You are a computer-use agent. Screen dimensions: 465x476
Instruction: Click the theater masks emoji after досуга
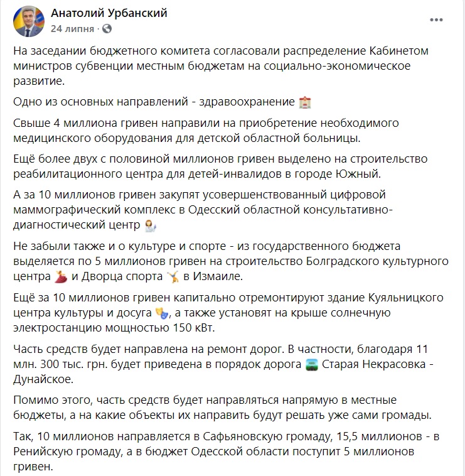click(x=162, y=313)
